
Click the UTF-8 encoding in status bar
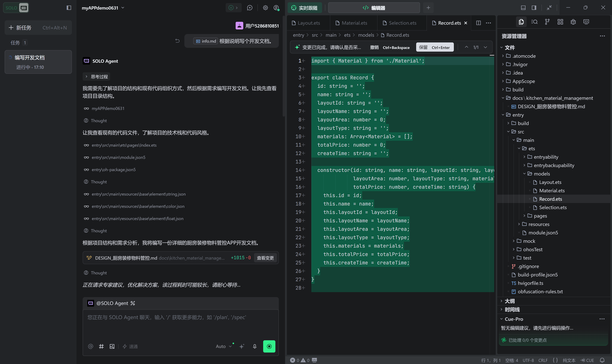point(528,360)
